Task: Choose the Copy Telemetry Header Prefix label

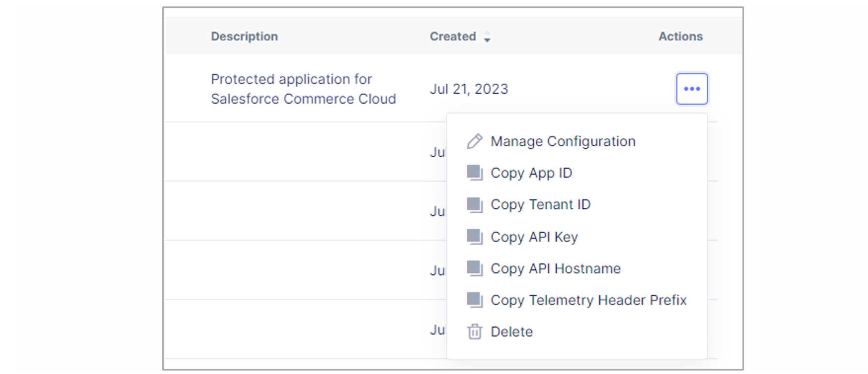Action: coord(588,300)
